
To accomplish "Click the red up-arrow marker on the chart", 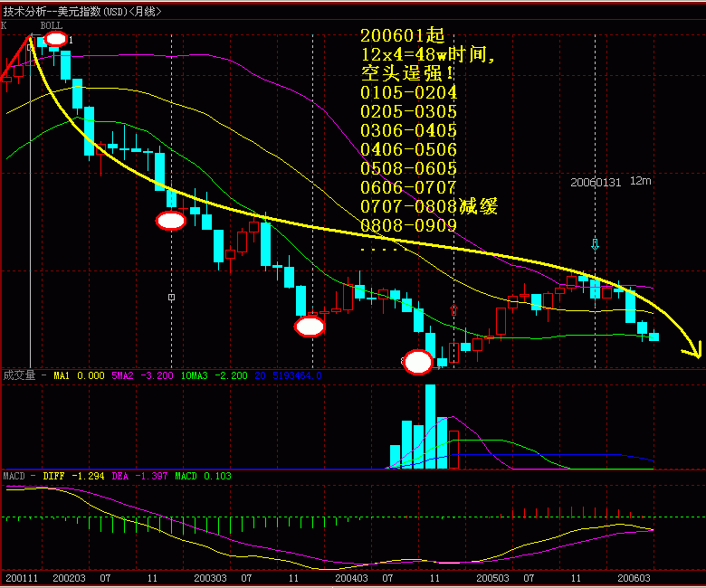I will [x=453, y=310].
